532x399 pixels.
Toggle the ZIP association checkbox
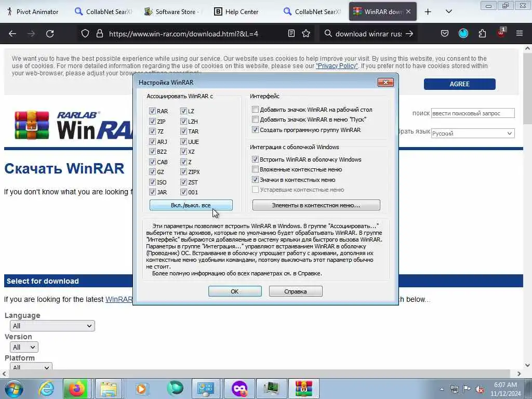coord(152,121)
